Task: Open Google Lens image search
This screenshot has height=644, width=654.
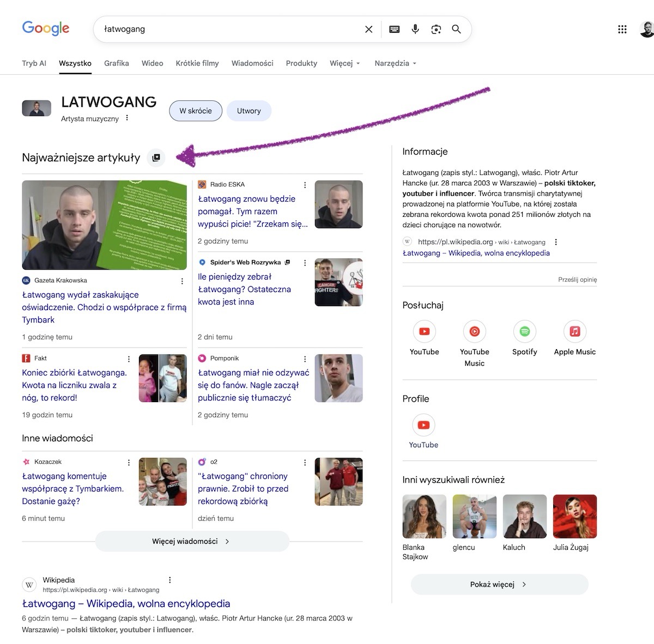Action: (436, 29)
